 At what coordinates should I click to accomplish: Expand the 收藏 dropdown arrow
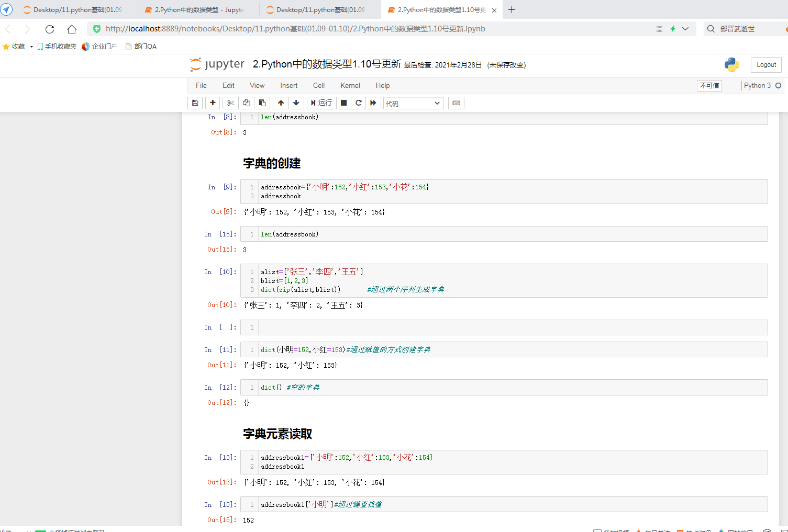(x=31, y=47)
